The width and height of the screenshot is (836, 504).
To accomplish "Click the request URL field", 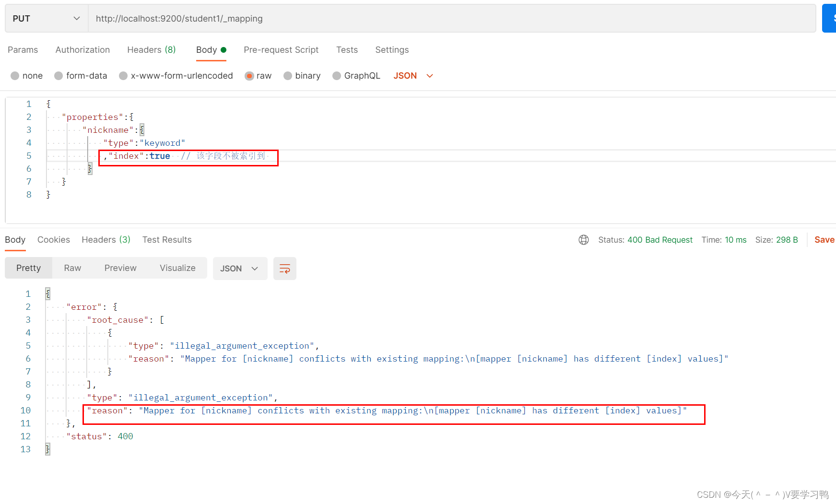I will (x=452, y=18).
